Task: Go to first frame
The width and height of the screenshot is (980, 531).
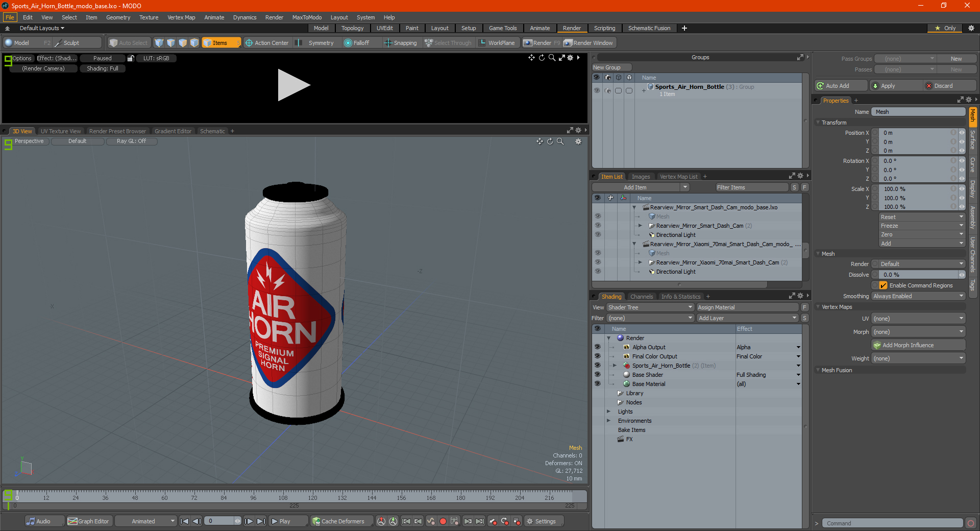Action: (185, 521)
